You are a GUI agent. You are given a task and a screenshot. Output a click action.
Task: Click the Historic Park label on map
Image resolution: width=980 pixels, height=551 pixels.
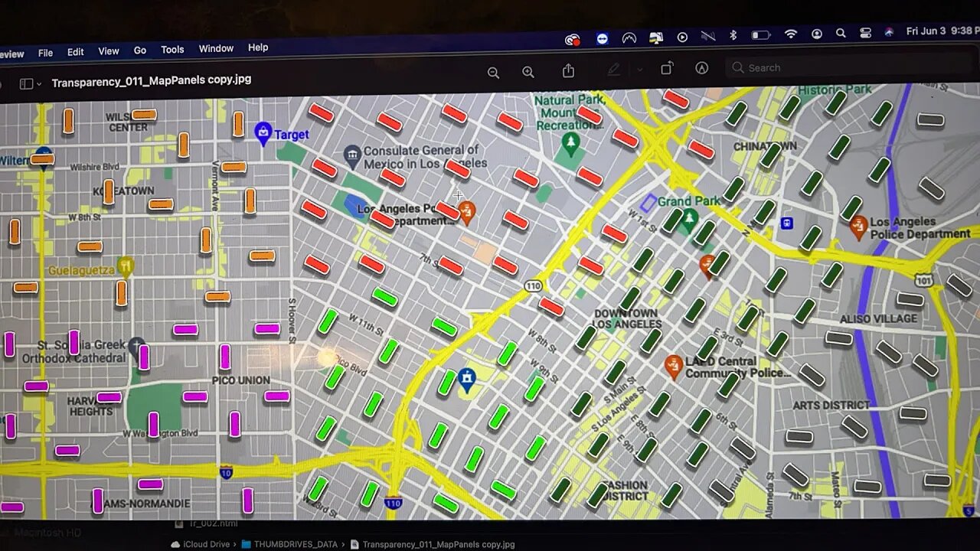pos(835,90)
